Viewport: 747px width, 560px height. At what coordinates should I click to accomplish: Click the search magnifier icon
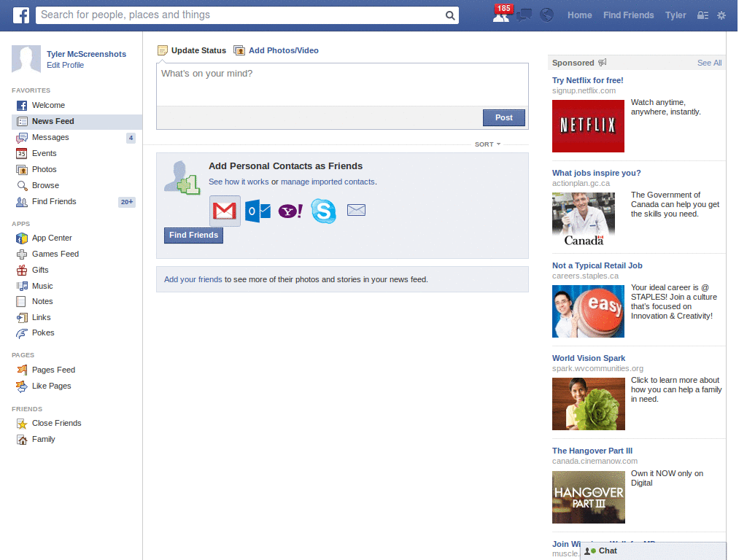coord(449,15)
